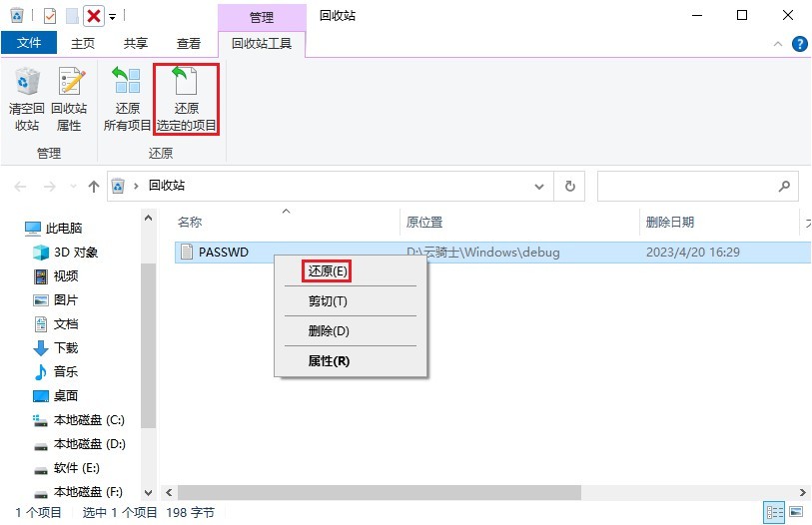Open 文档 folder in navigation pane

(x=55, y=324)
